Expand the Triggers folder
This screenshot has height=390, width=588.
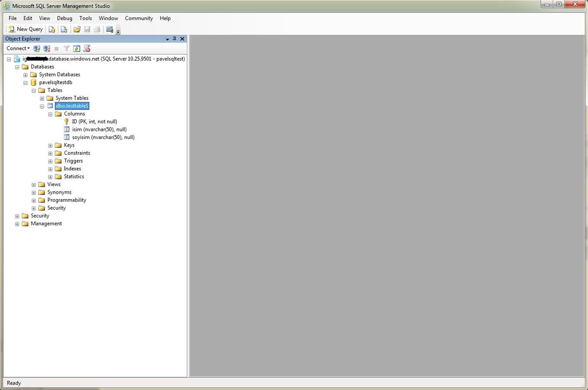point(50,161)
